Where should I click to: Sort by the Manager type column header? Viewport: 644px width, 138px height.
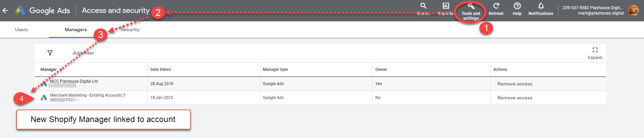[x=275, y=70]
